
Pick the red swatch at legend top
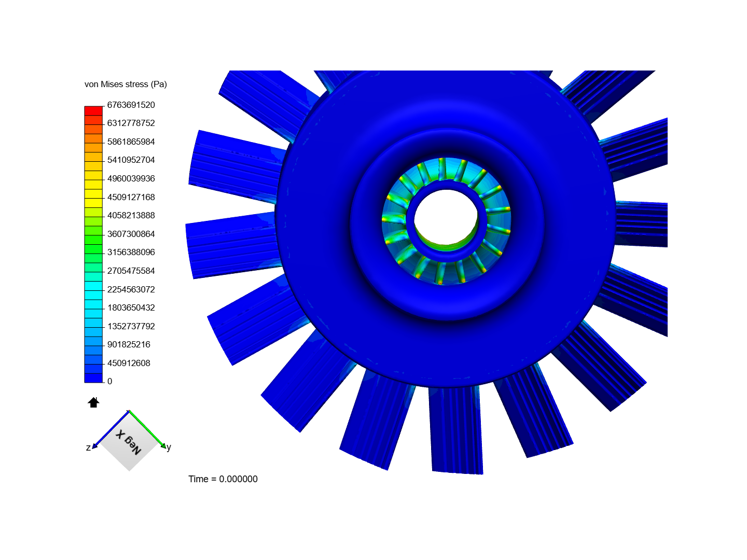[x=94, y=110]
